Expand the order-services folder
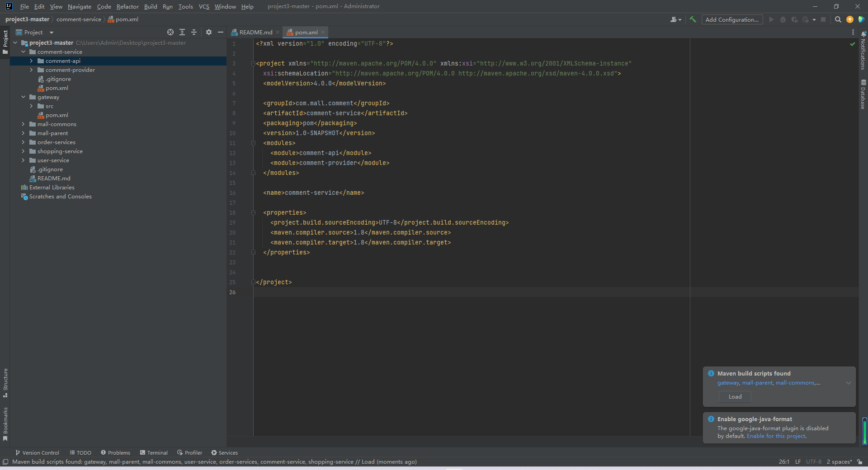 (24, 142)
